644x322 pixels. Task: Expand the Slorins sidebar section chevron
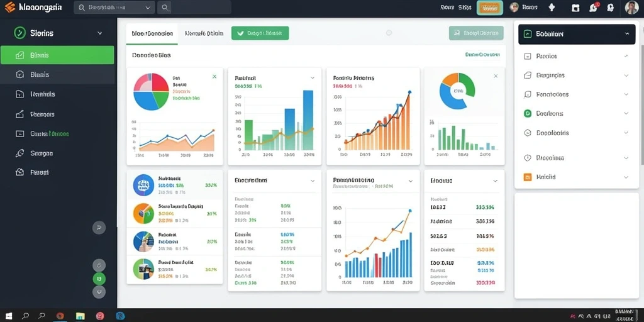click(100, 33)
